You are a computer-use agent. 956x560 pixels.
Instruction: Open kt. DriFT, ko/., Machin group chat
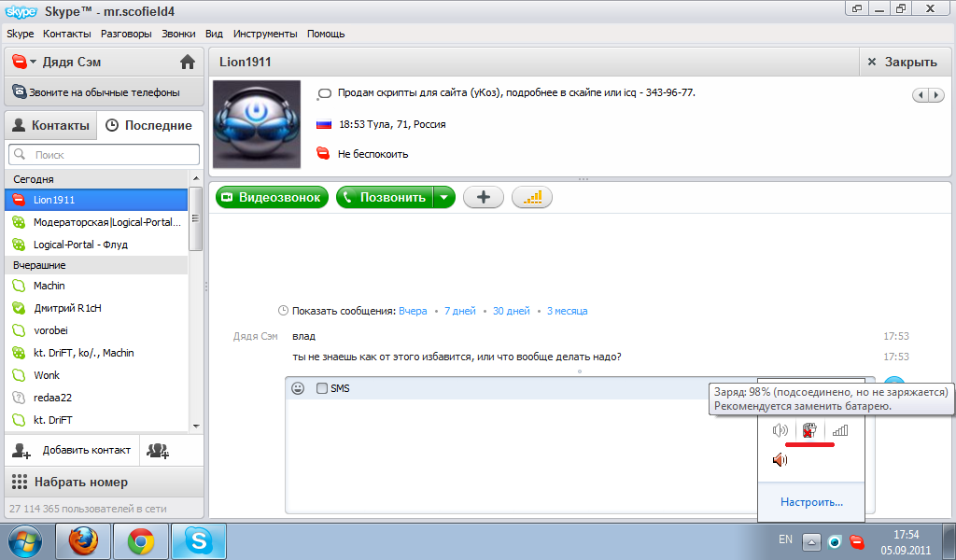(x=96, y=353)
